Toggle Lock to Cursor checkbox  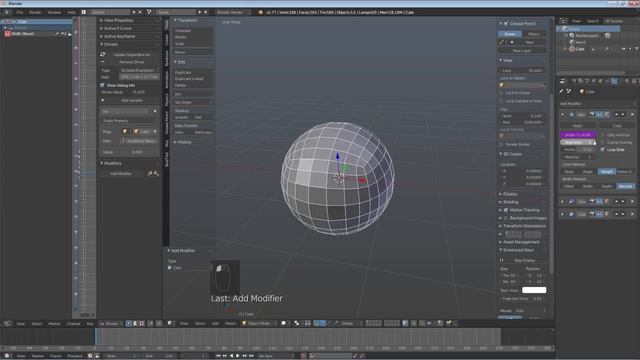(x=502, y=93)
